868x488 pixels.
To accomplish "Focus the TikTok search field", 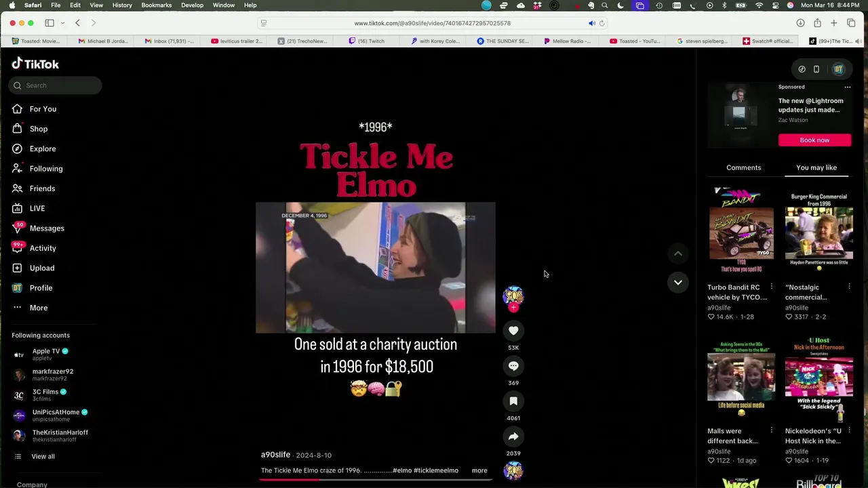I will point(56,85).
